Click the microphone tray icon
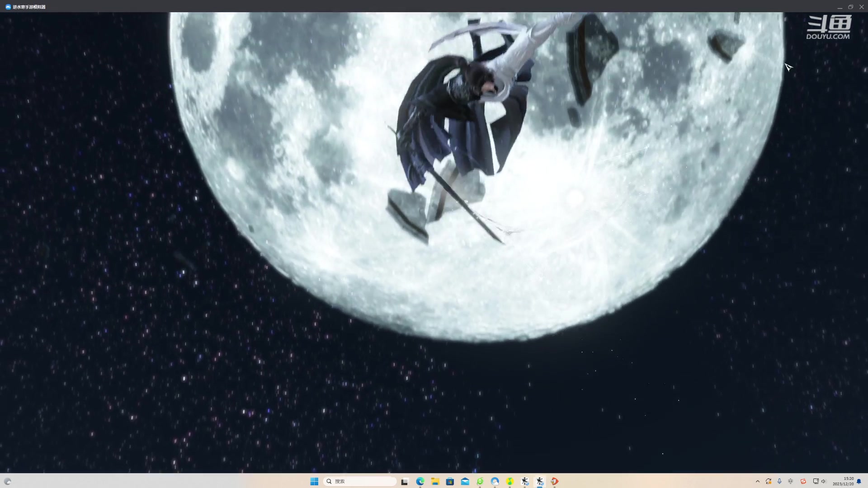Viewport: 868px width, 488px height. [779, 481]
